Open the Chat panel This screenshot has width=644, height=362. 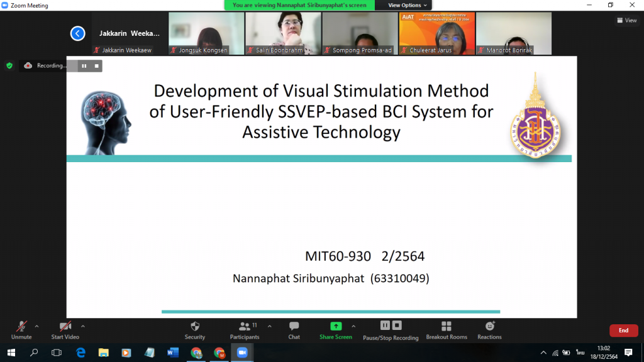tap(294, 329)
